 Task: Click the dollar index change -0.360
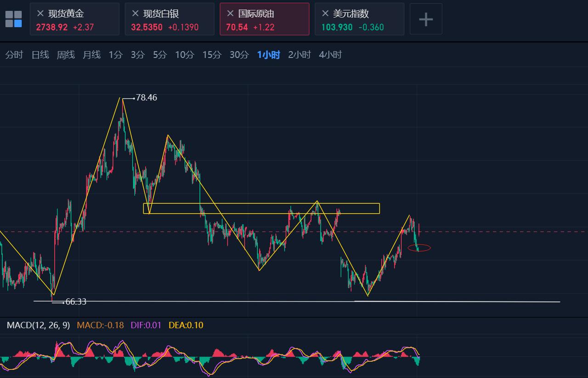coord(371,27)
